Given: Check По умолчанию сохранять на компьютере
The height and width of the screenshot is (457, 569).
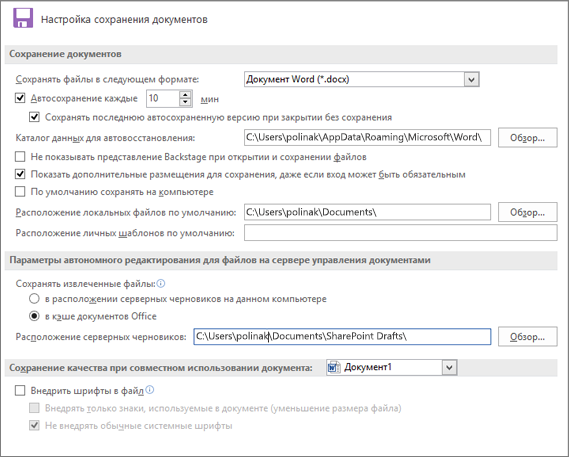Looking at the screenshot, I should 20,192.
